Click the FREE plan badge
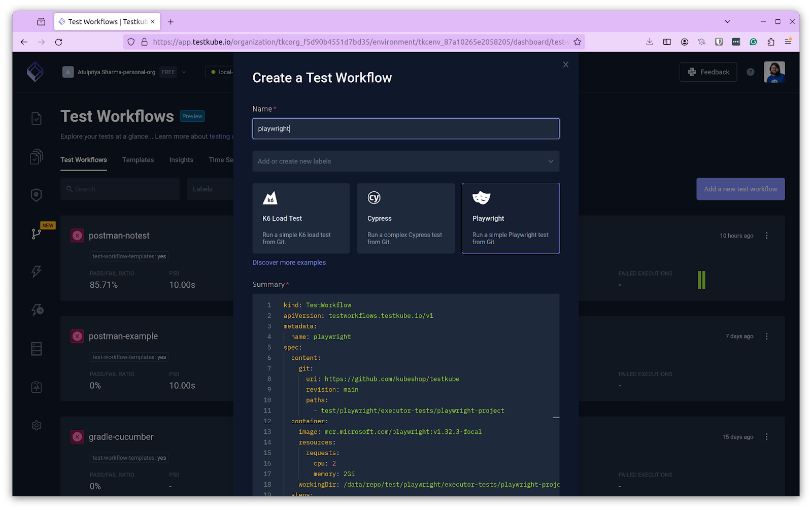Image resolution: width=812 pixels, height=510 pixels. click(168, 72)
